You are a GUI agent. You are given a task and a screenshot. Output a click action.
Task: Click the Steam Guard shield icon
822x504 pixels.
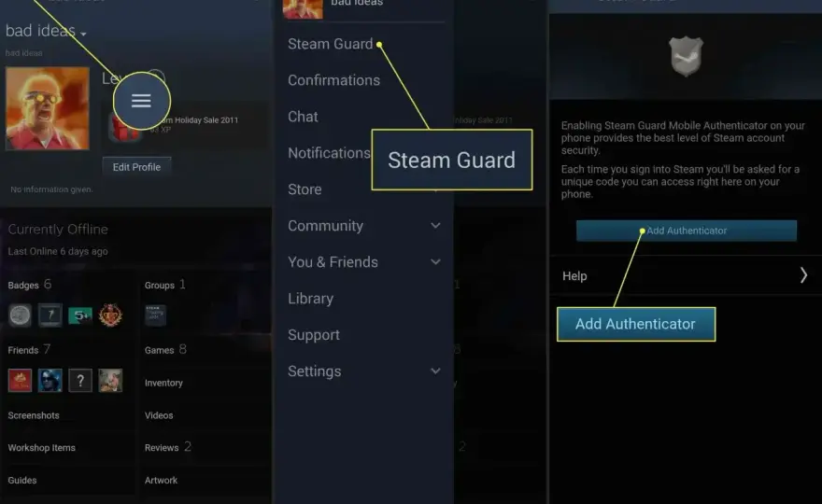(x=686, y=56)
